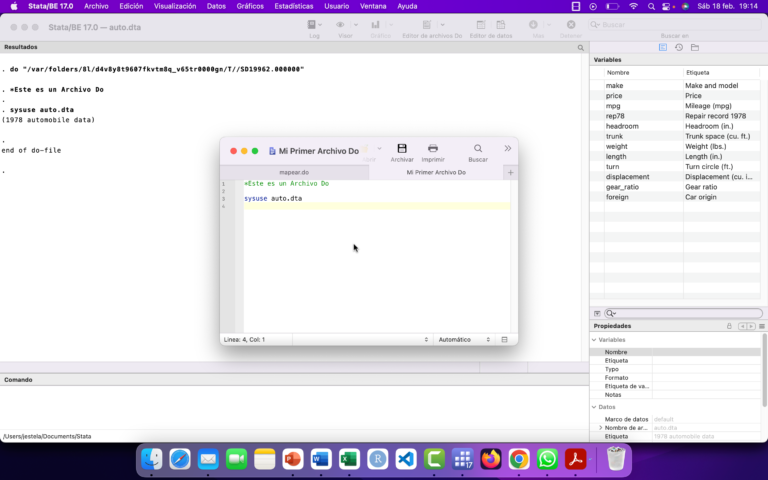Screen dimensions: 768x480
Task: Click the Detener stop icon
Action: coord(571,24)
